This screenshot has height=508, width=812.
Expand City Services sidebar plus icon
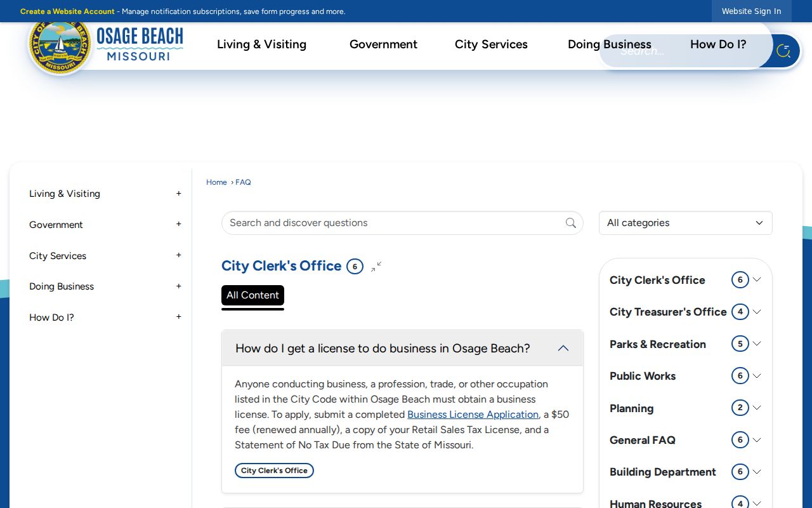coord(179,255)
